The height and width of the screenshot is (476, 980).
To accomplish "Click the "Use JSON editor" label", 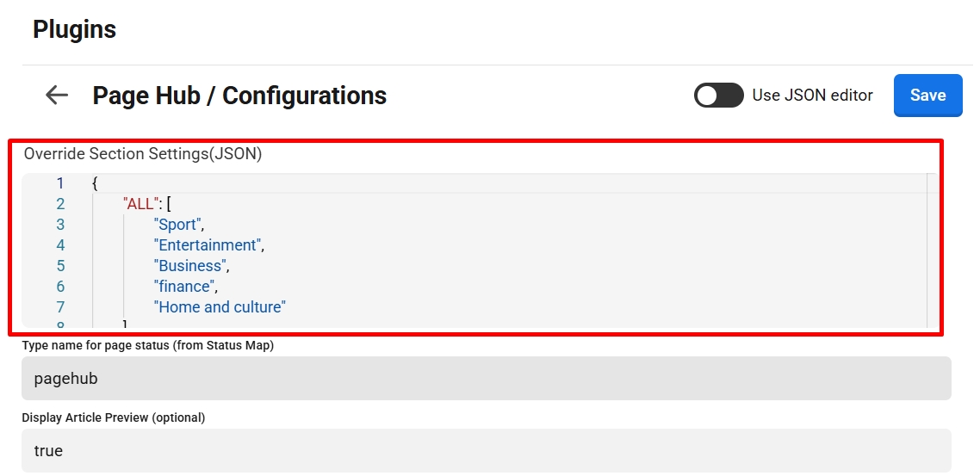I will [x=812, y=96].
